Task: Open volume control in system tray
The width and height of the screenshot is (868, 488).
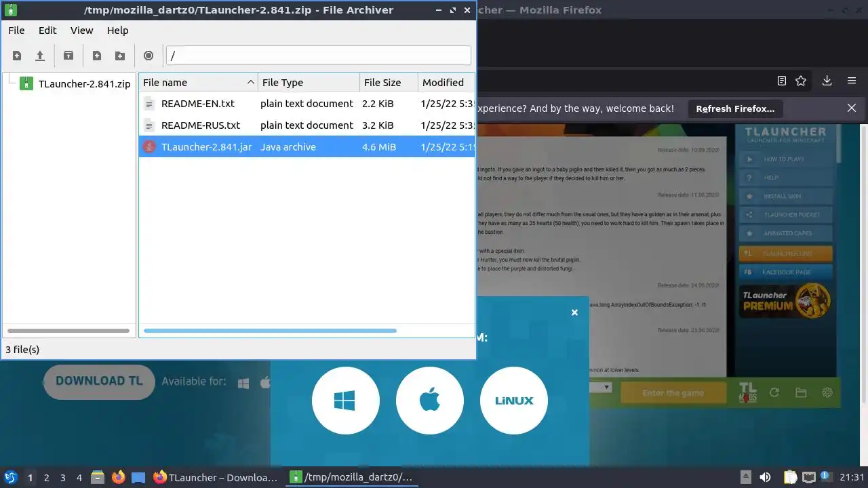Action: tap(765, 477)
